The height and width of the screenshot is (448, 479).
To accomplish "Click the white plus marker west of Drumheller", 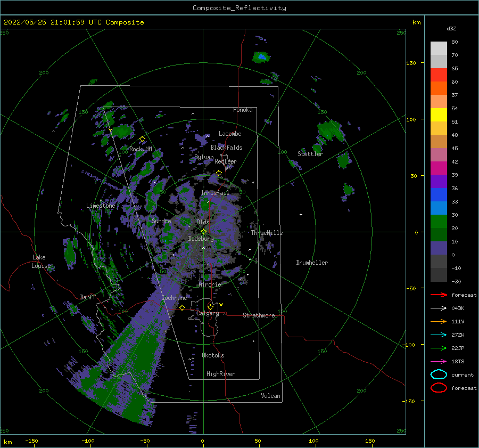I will pyautogui.click(x=301, y=214).
